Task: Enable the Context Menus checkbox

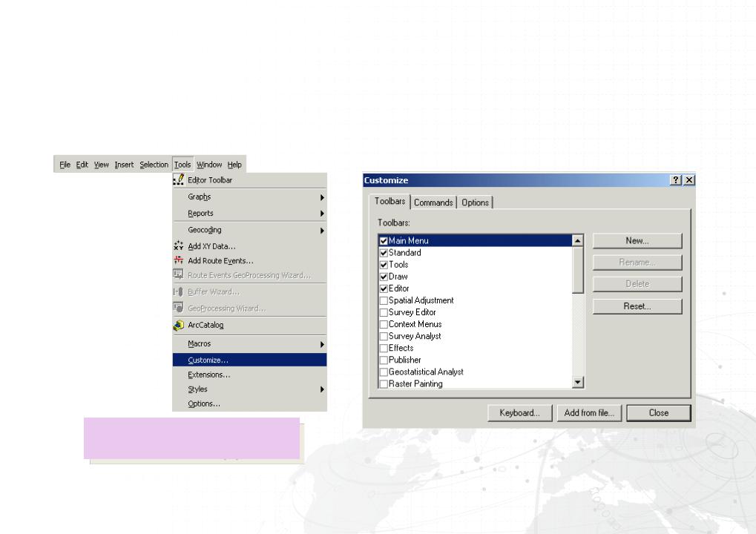Action: [384, 324]
